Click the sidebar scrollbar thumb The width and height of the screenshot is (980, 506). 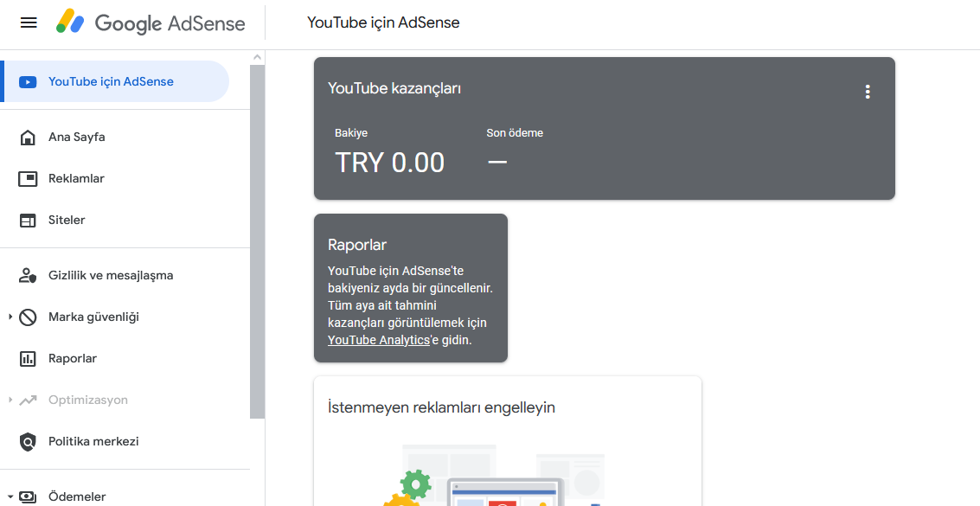(258, 242)
